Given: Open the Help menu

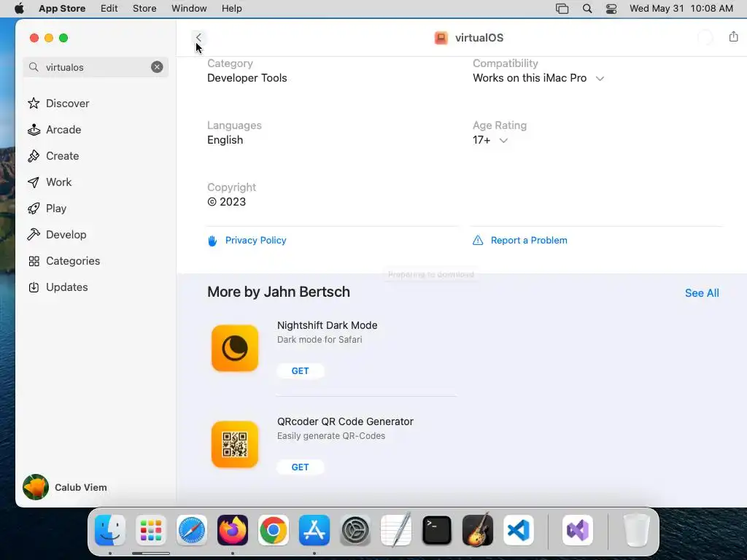Looking at the screenshot, I should pyautogui.click(x=231, y=9).
